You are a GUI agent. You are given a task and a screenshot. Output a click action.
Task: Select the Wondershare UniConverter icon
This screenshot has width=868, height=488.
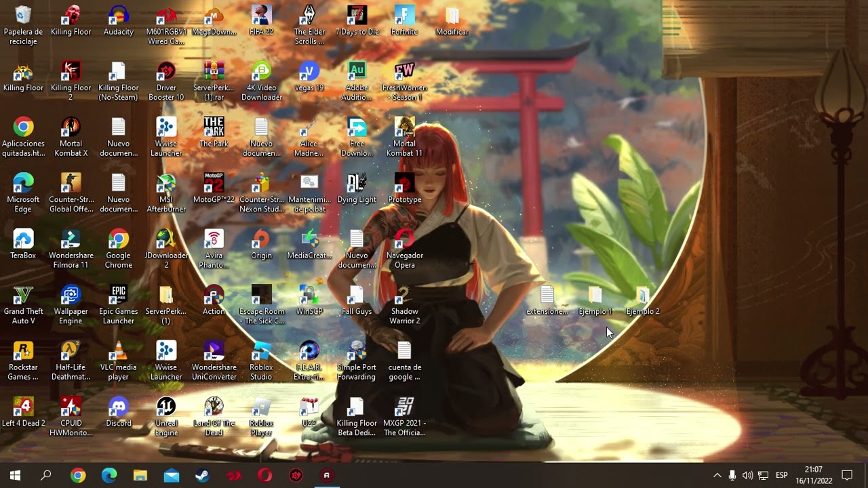[x=214, y=361]
